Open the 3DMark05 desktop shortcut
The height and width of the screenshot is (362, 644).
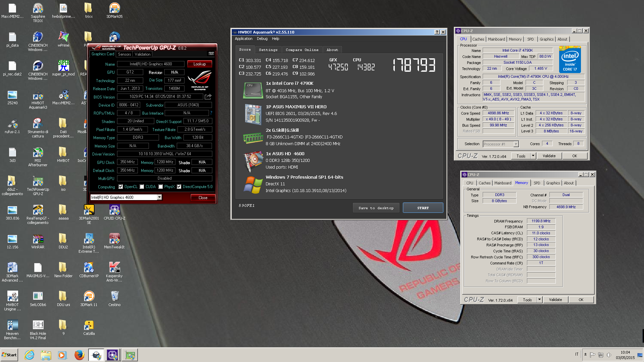[x=114, y=10]
